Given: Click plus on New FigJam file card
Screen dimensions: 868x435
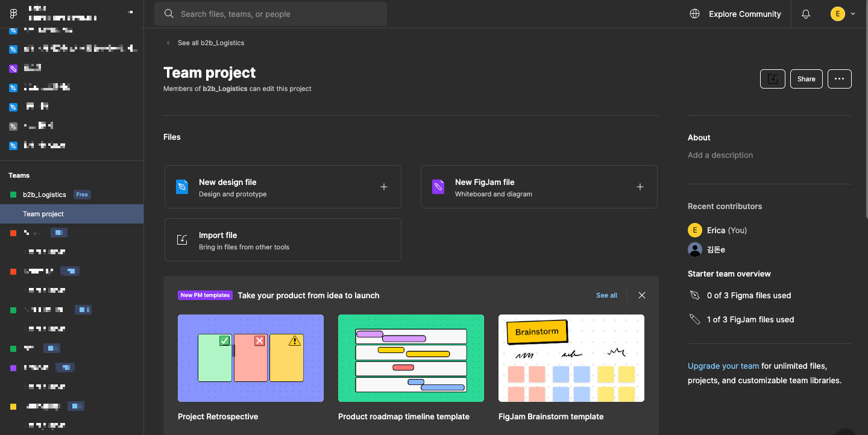Looking at the screenshot, I should coord(640,187).
